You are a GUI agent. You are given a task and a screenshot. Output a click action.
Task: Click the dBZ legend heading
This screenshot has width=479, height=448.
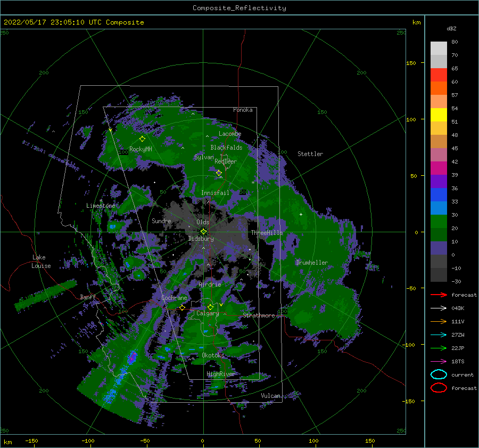[451, 28]
